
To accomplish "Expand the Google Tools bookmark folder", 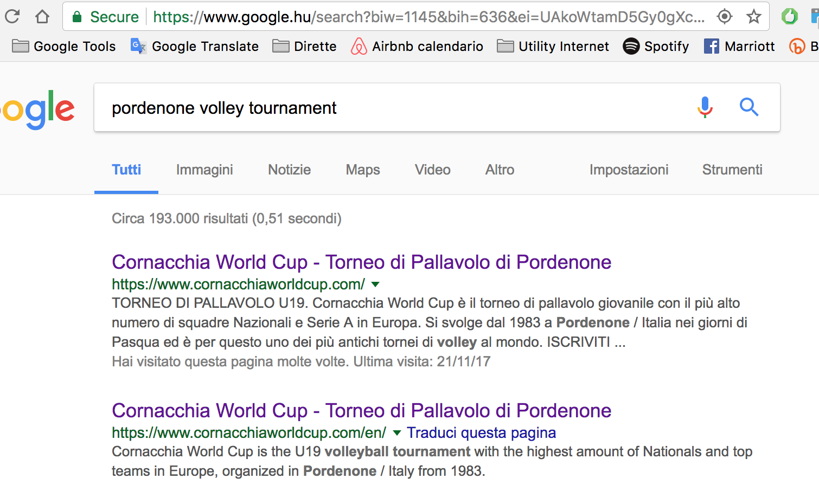I will click(64, 47).
